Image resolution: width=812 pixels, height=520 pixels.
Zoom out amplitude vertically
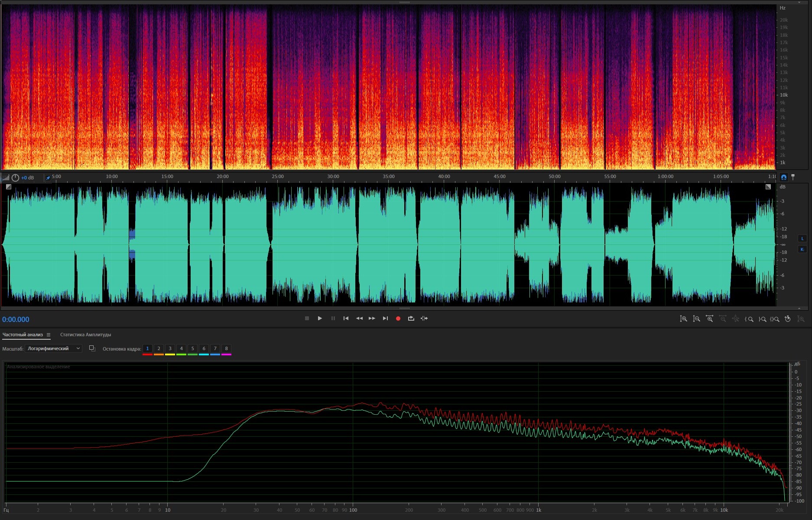pyautogui.click(x=696, y=319)
